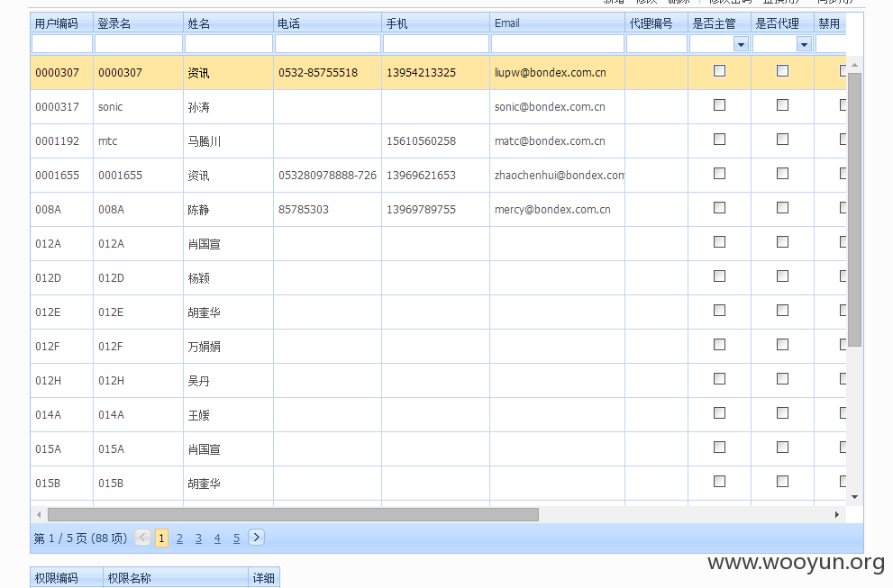Select current page 1 in pager

161,538
